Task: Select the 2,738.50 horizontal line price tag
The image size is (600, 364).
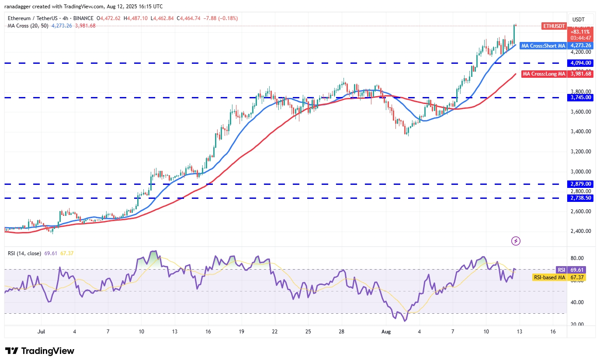Action: (x=581, y=198)
